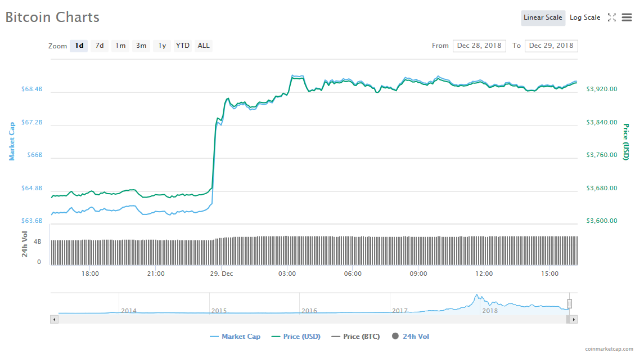Click the $66B market cap label

click(34, 155)
